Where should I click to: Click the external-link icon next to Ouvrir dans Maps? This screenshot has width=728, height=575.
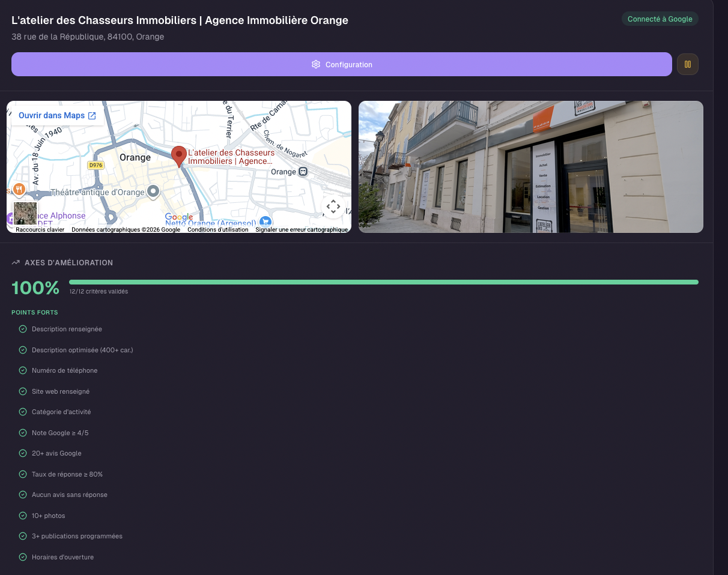coord(92,116)
